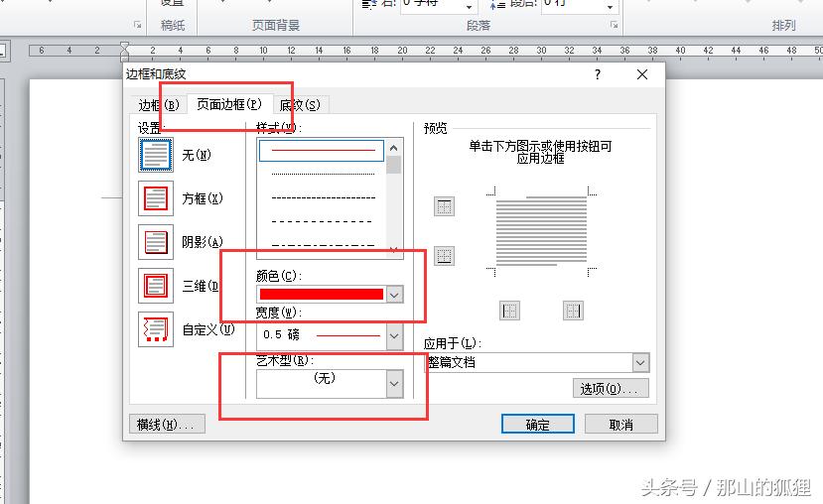
Task: Click the dialog's help question mark
Action: (598, 74)
